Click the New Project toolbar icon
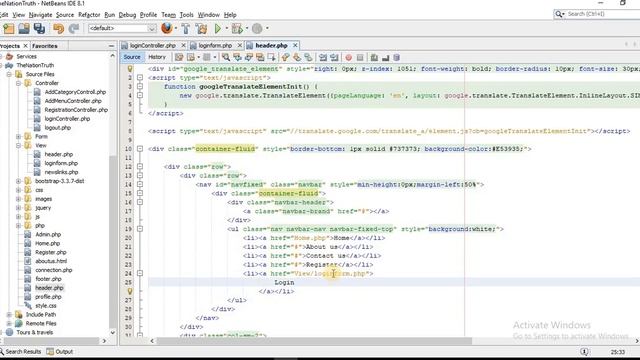This screenshot has width=640, height=360. [x=9, y=28]
